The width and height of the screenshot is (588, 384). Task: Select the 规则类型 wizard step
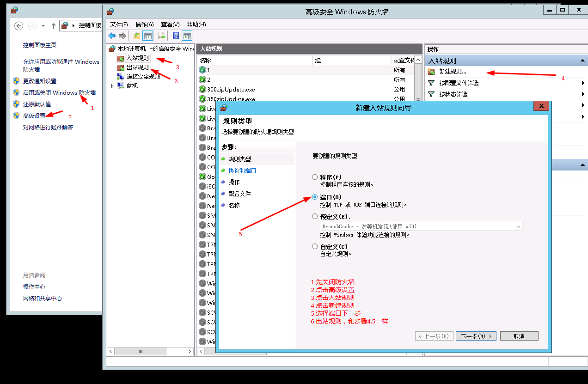[x=239, y=159]
